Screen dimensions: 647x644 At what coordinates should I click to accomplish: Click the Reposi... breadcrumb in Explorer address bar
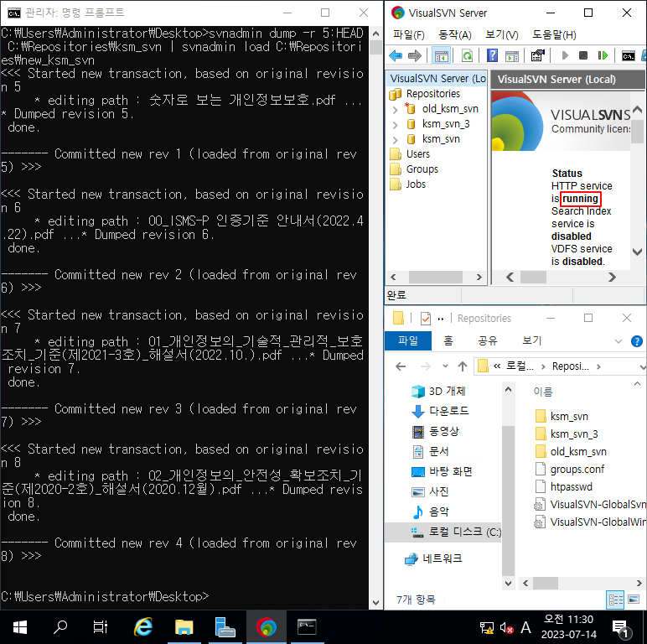coord(570,366)
